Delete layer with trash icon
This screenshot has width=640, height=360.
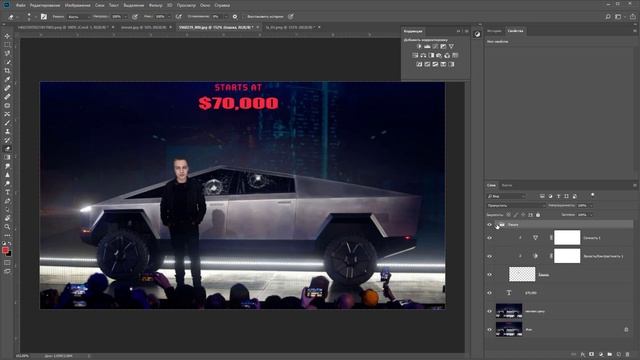click(x=627, y=354)
